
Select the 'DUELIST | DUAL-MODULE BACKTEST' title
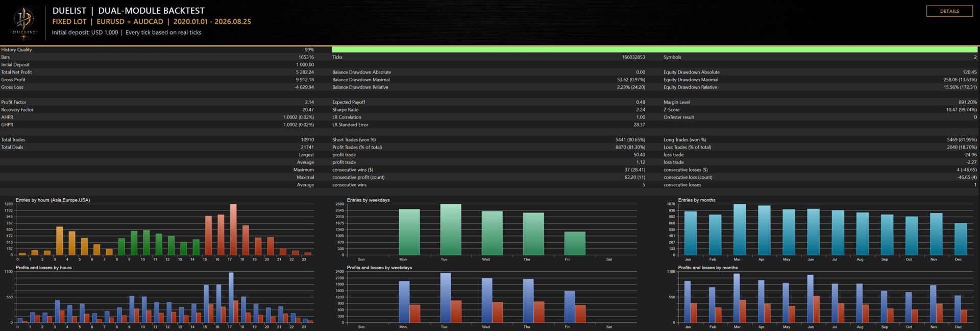pos(129,11)
